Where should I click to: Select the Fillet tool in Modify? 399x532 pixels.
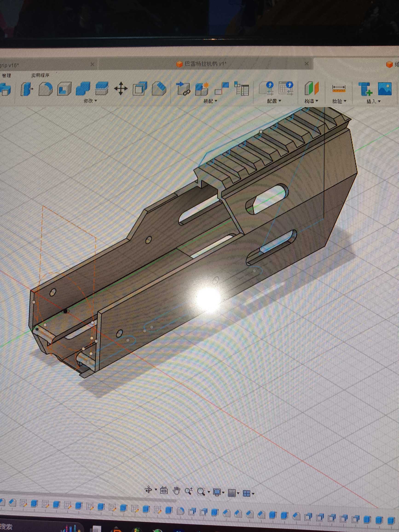(x=46, y=89)
